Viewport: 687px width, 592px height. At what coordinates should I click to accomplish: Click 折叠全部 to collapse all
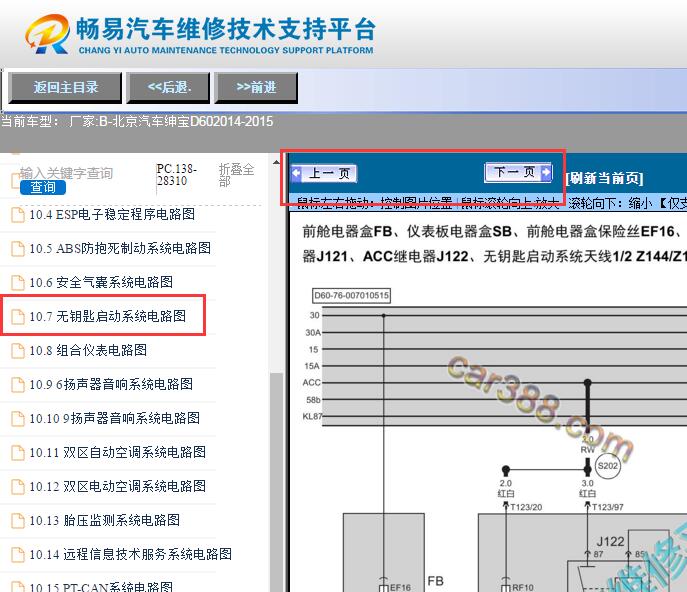236,175
